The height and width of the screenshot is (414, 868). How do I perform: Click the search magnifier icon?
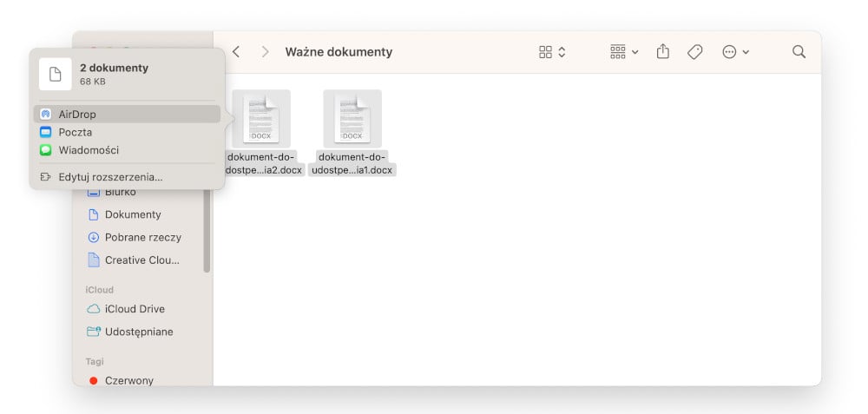[799, 52]
